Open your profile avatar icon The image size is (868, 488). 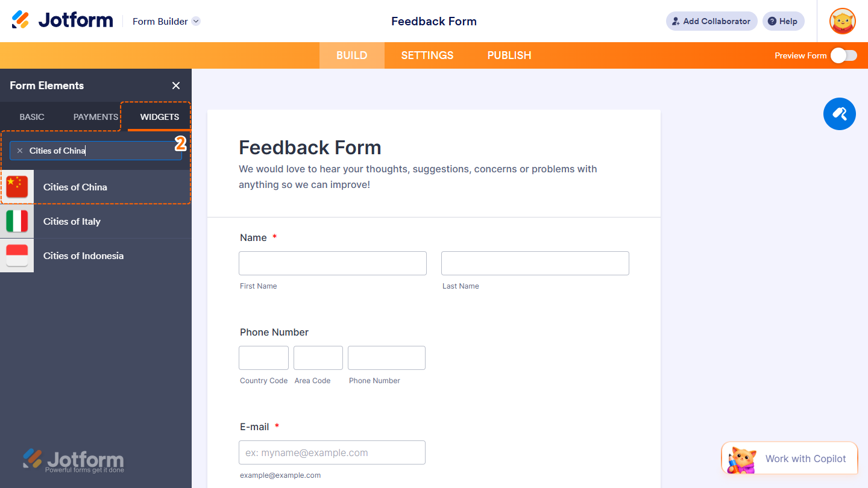coord(841,20)
